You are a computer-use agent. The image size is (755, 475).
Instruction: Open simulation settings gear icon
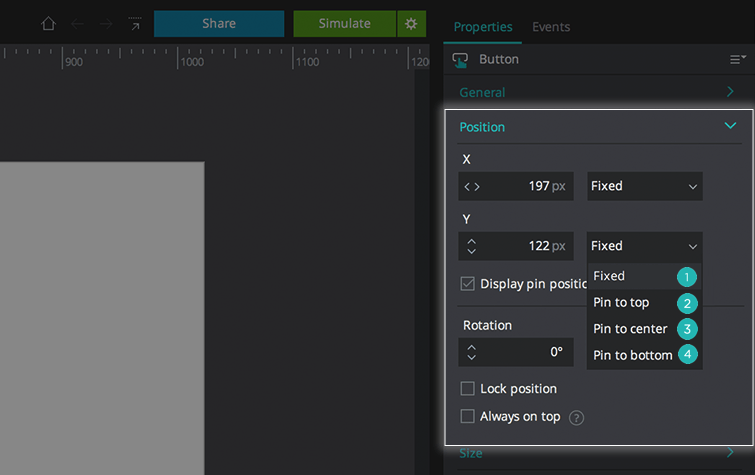[411, 24]
